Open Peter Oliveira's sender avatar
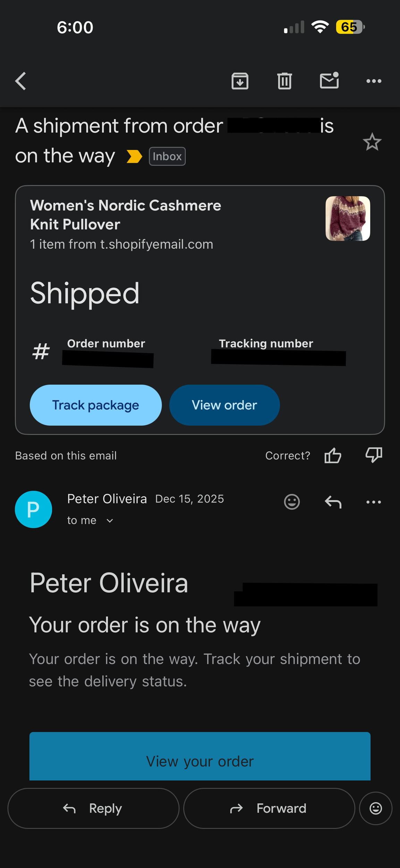Viewport: 400px width, 868px height. 33,509
